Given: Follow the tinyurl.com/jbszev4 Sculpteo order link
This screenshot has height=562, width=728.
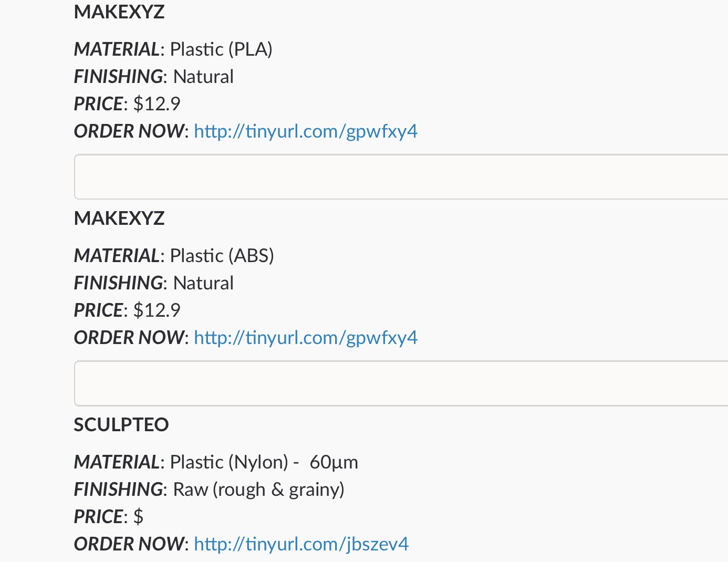Looking at the screenshot, I should 301,544.
